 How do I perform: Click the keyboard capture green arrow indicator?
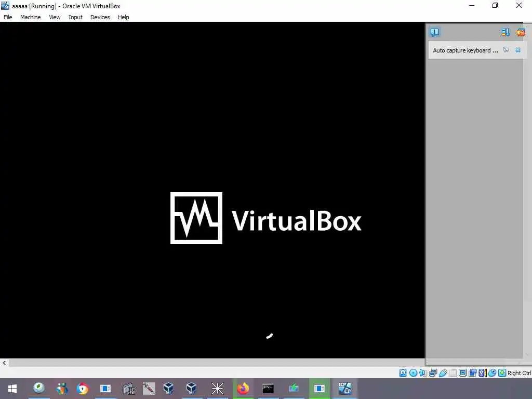[x=502, y=373]
